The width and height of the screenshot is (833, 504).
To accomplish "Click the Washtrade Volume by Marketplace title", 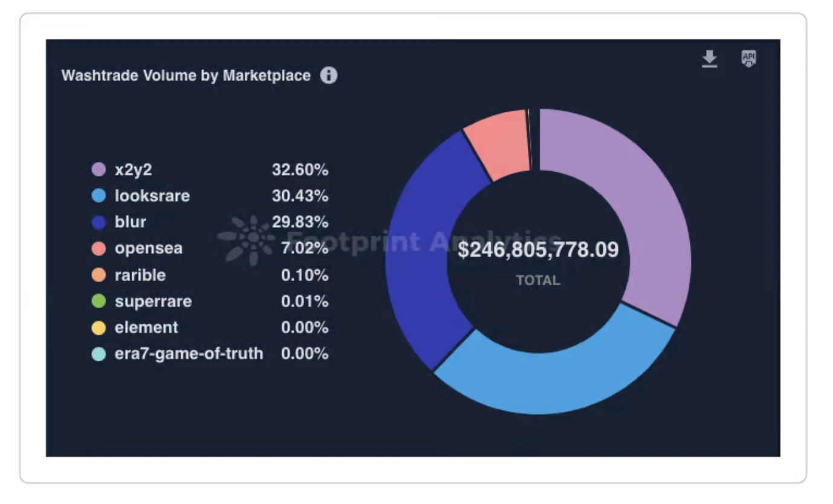I will [186, 76].
